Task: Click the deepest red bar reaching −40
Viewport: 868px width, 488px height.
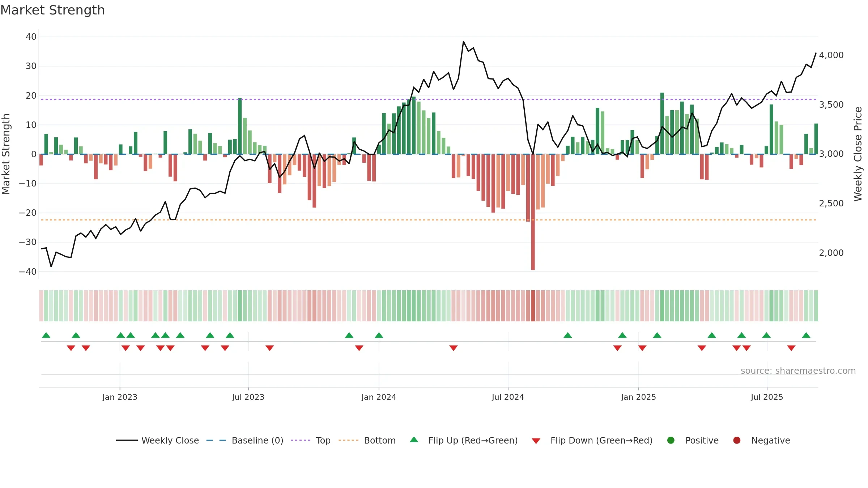Action: pyautogui.click(x=533, y=212)
